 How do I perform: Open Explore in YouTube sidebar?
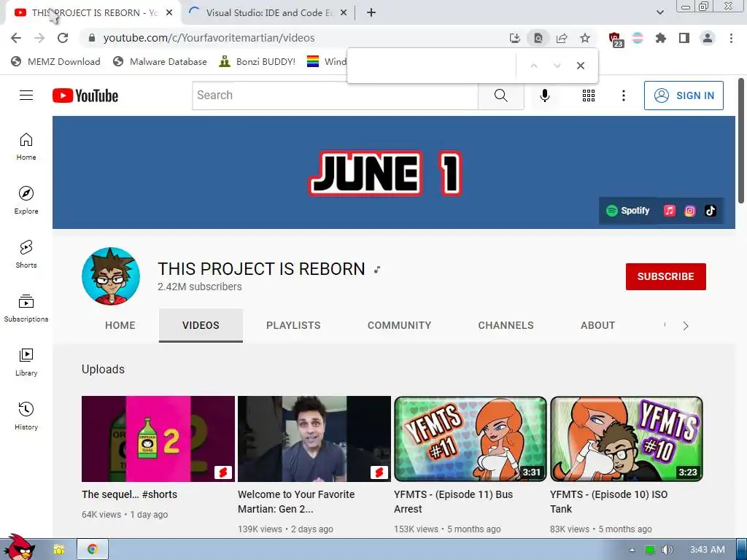[x=26, y=201]
